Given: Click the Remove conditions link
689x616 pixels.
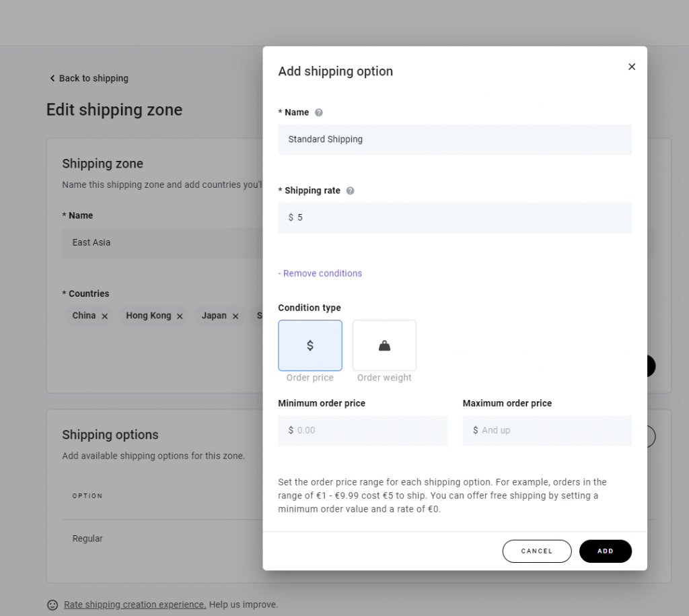Looking at the screenshot, I should (x=320, y=273).
